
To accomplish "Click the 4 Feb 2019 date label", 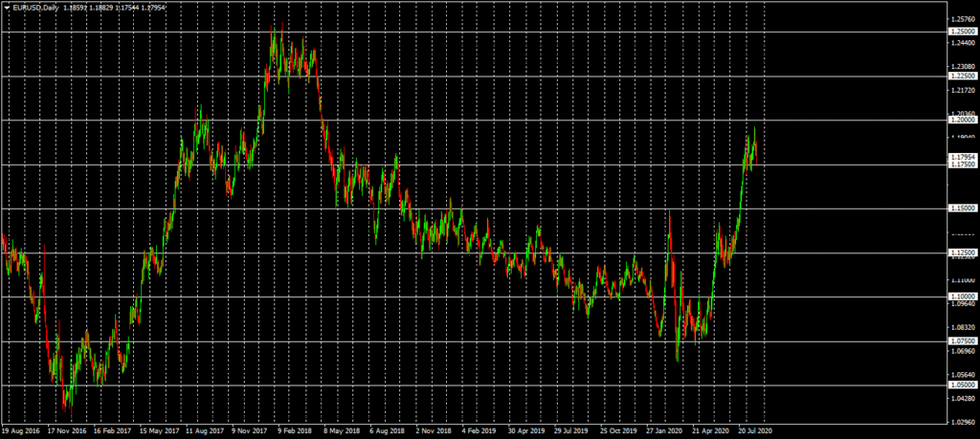I will pyautogui.click(x=479, y=431).
